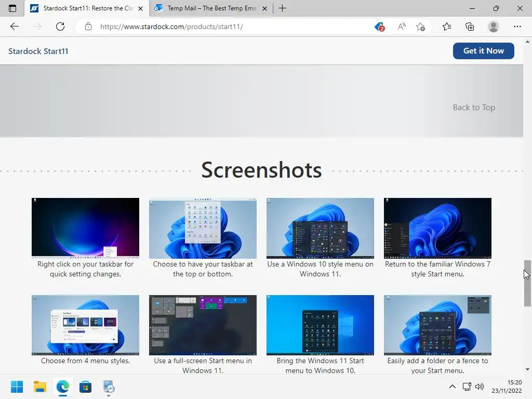Open the volume tray icon
This screenshot has height=399, width=532.
click(480, 387)
